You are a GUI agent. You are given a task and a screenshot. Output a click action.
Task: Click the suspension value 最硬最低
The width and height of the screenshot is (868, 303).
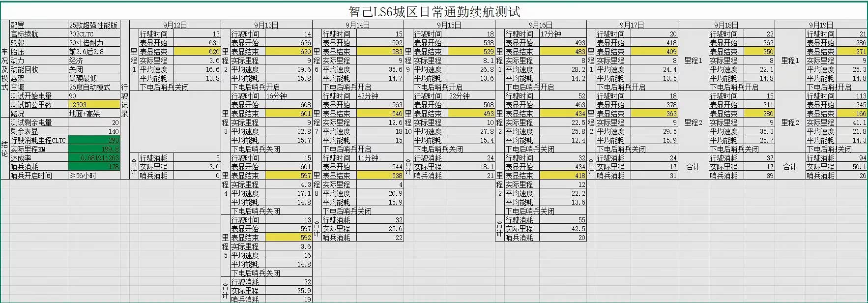(94, 78)
